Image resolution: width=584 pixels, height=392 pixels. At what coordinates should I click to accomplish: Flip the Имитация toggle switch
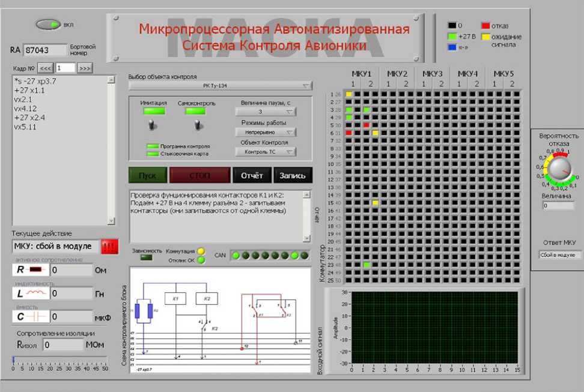point(153,125)
